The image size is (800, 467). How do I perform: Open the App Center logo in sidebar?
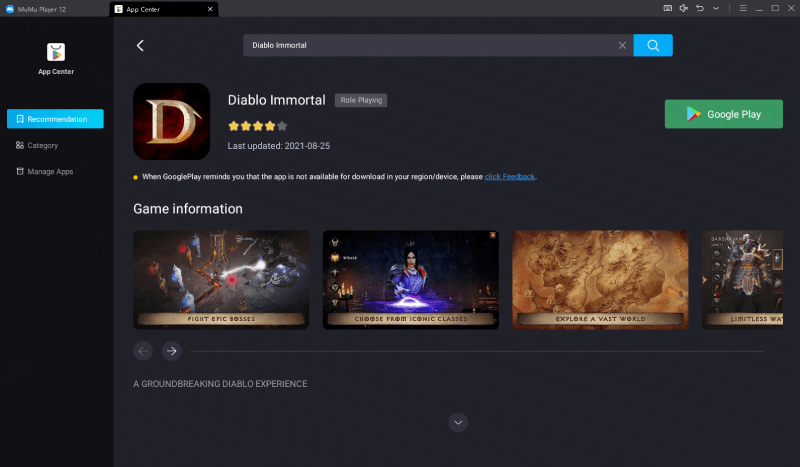pyautogui.click(x=56, y=52)
